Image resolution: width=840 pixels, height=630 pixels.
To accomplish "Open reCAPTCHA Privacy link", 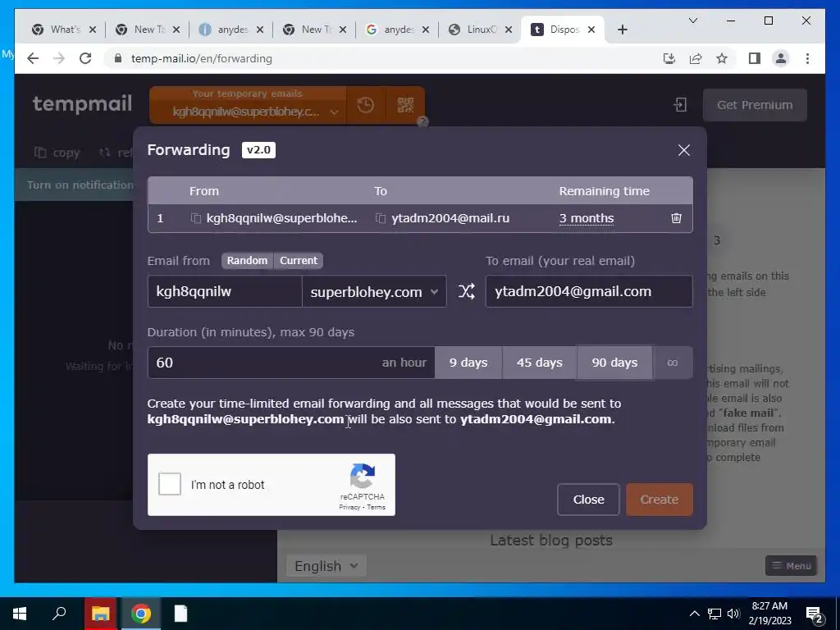I will (x=349, y=507).
